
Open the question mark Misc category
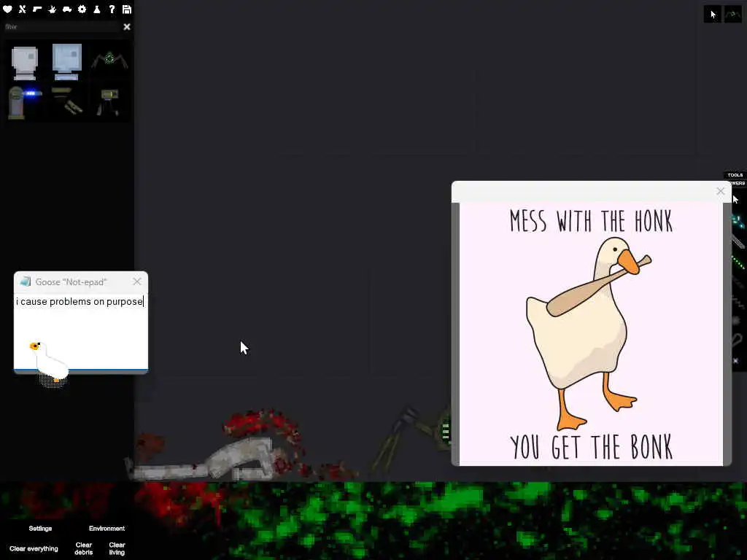[x=112, y=9]
